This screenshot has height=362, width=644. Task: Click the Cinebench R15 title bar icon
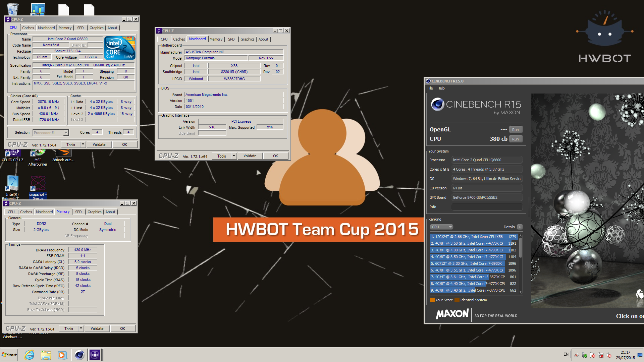[428, 81]
